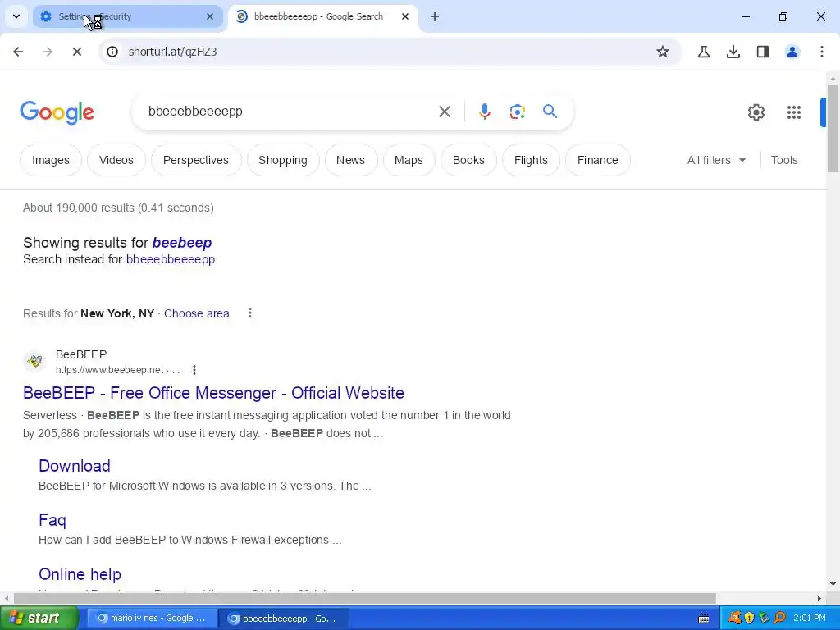Bookmark this page with the star
Viewport: 840px width, 630px height.
(x=663, y=52)
